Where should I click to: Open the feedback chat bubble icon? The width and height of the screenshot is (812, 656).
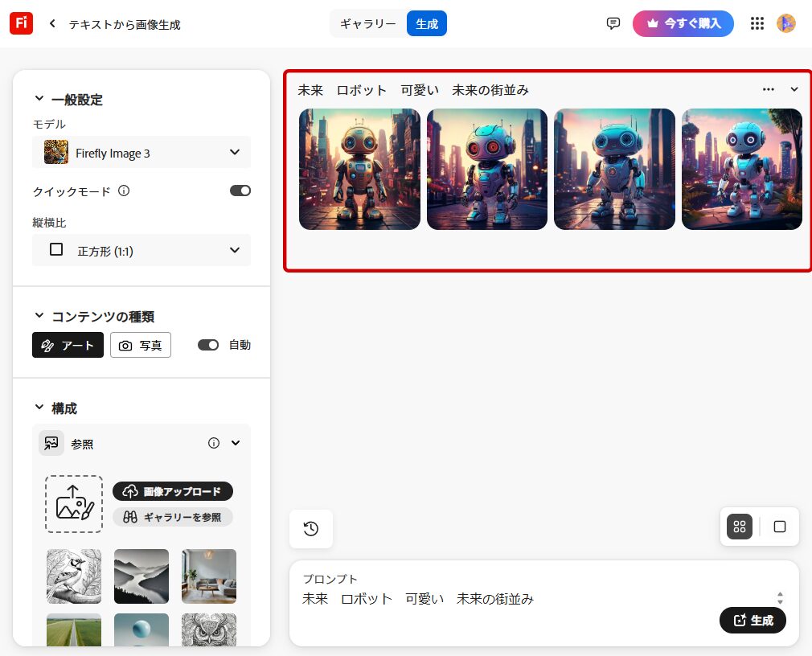click(613, 23)
